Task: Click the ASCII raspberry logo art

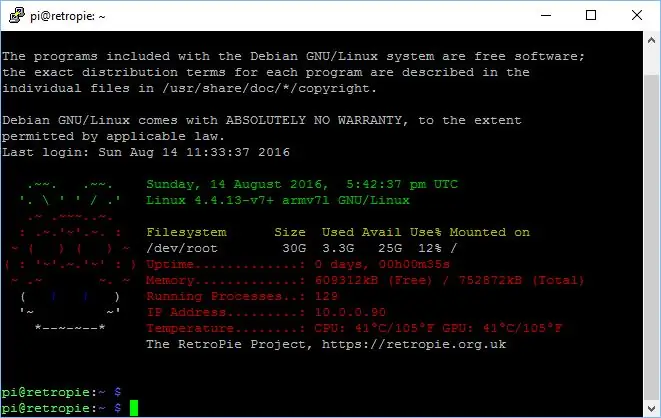Action: pyautogui.click(x=70, y=256)
